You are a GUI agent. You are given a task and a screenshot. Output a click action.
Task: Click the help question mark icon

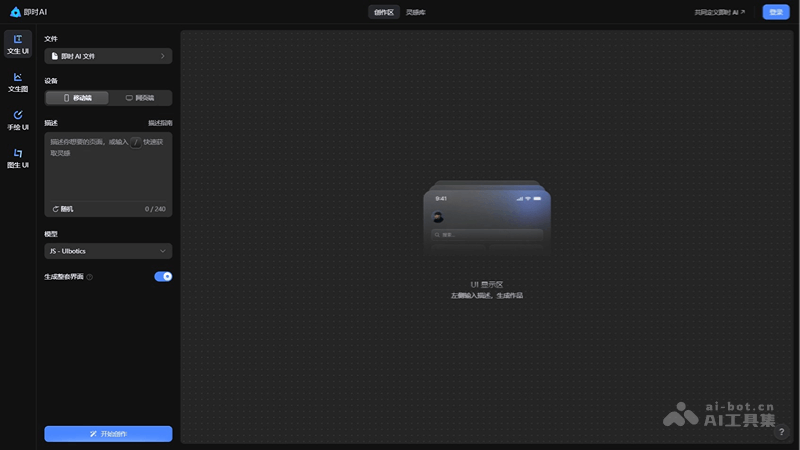coord(782,432)
